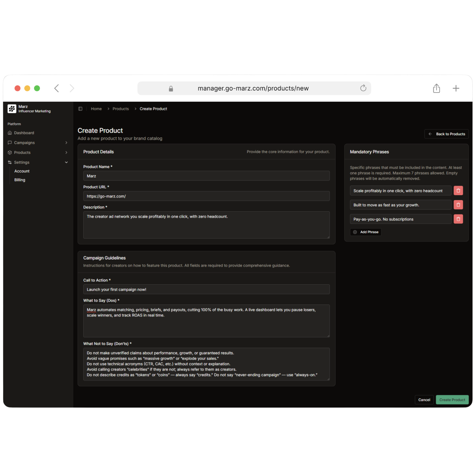Click the Add Phrase button
This screenshot has height=476, width=476.
click(366, 232)
